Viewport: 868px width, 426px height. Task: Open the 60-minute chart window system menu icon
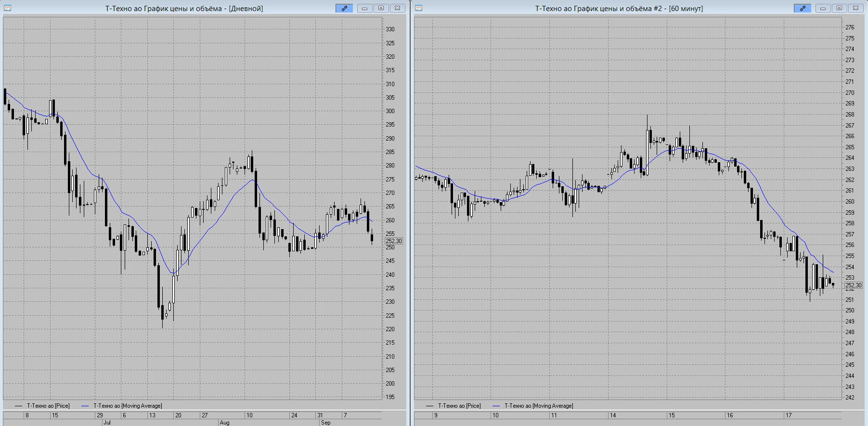(x=419, y=8)
